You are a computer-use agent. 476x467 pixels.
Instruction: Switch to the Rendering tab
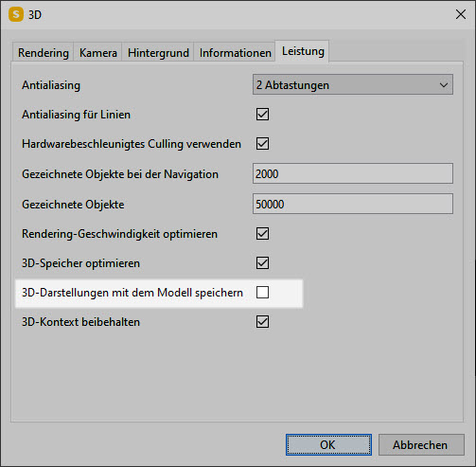pyautogui.click(x=44, y=52)
